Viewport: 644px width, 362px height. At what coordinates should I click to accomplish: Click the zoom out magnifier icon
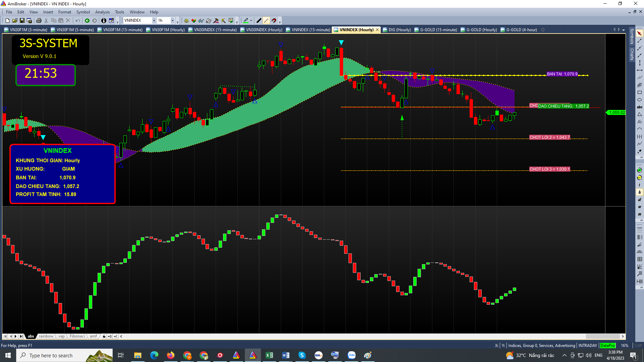click(x=639, y=178)
